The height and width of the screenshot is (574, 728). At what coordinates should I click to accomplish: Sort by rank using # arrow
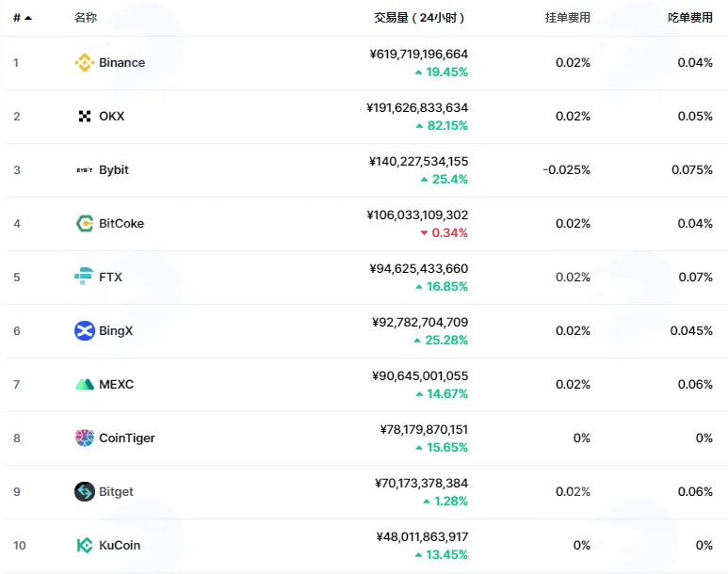(23, 18)
